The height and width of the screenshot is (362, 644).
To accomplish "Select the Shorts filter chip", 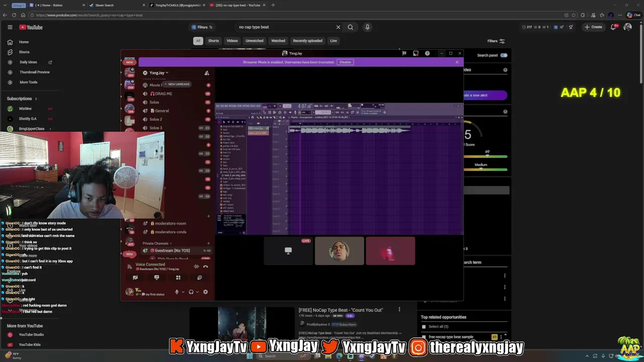I will [213, 41].
